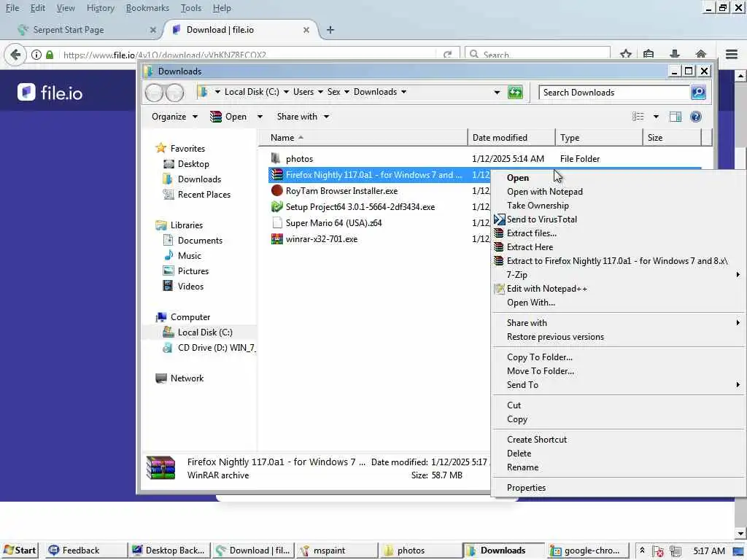Click the Search Downloads magnifier button
Image resolution: width=747 pixels, height=560 pixels.
pyautogui.click(x=698, y=93)
